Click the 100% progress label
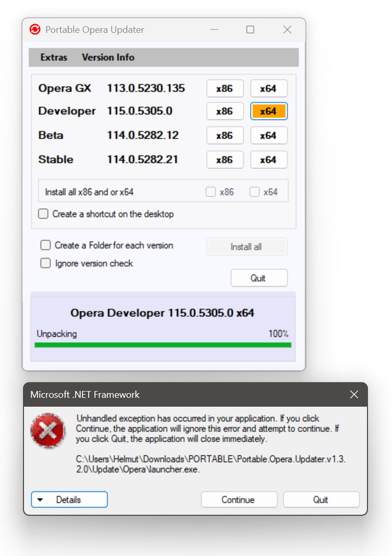392x556 pixels. click(x=278, y=334)
